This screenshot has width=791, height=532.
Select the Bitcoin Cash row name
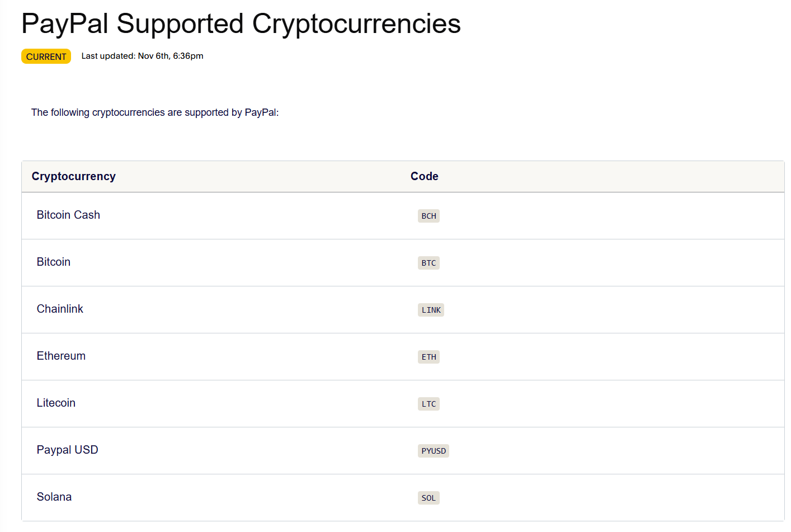click(68, 215)
